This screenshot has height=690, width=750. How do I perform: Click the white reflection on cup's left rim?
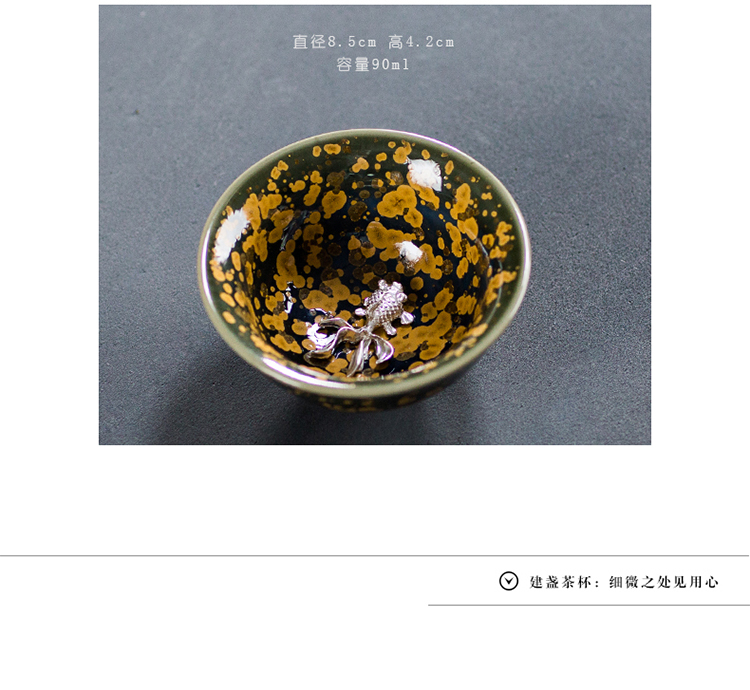pos(230,234)
